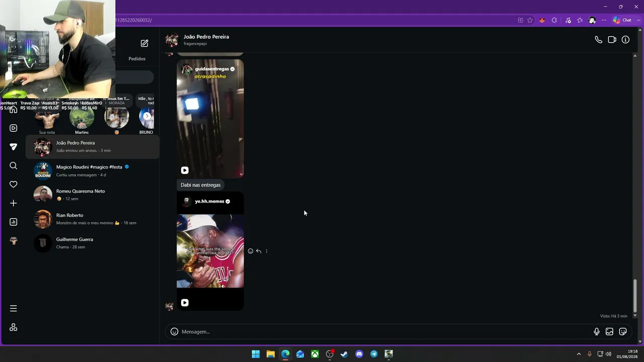Open the sticker and GIF picker
The height and width of the screenshot is (362, 644).
623,332
